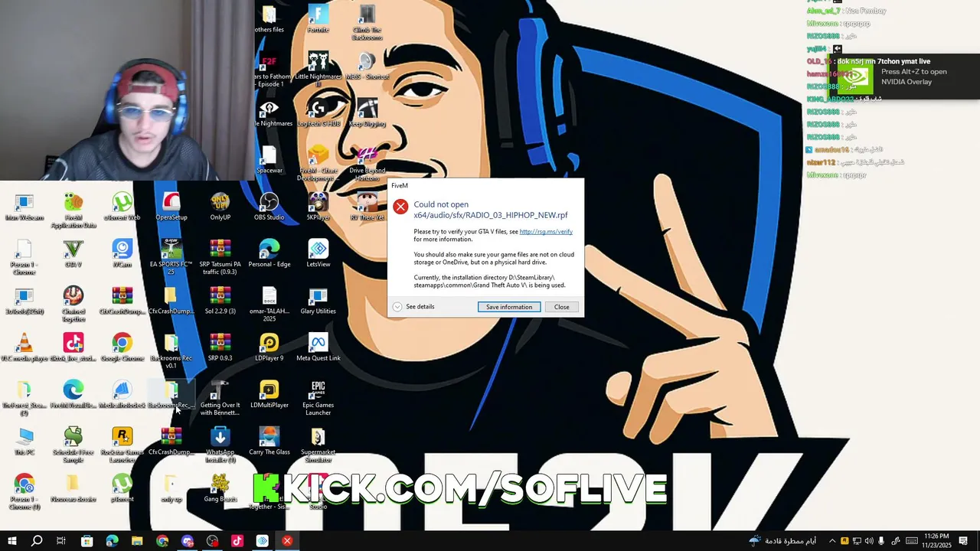Select the Carry The Glass shortcut
The width and height of the screenshot is (980, 551).
pyautogui.click(x=269, y=442)
